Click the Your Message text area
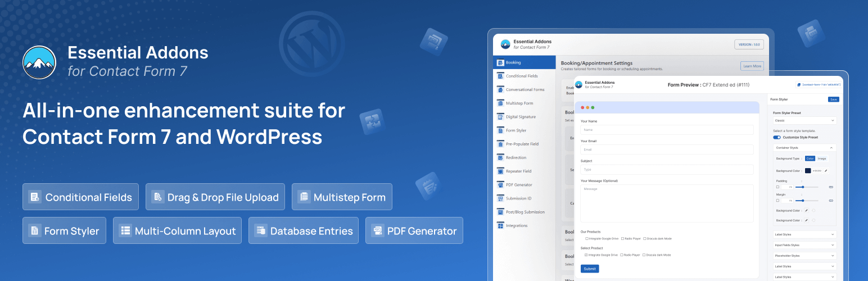 [x=667, y=203]
